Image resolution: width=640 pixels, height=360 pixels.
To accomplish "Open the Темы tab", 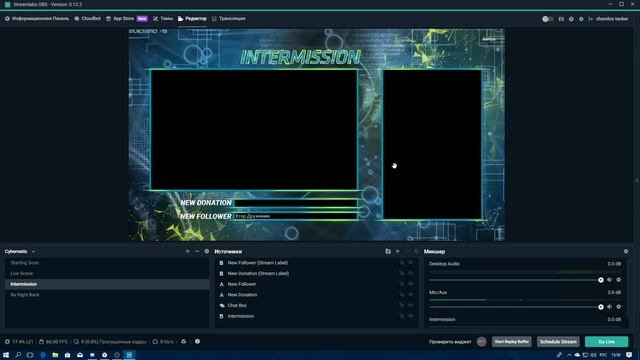I will pyautogui.click(x=163, y=19).
